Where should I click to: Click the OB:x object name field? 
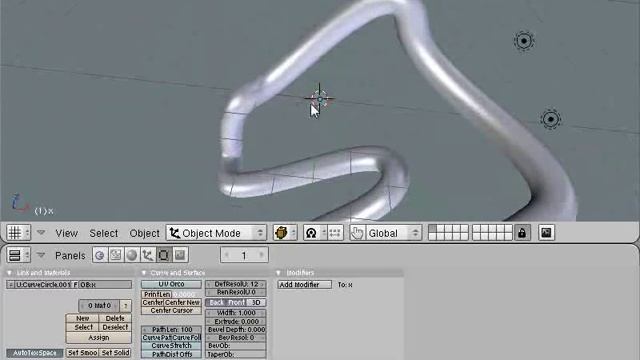(105, 284)
